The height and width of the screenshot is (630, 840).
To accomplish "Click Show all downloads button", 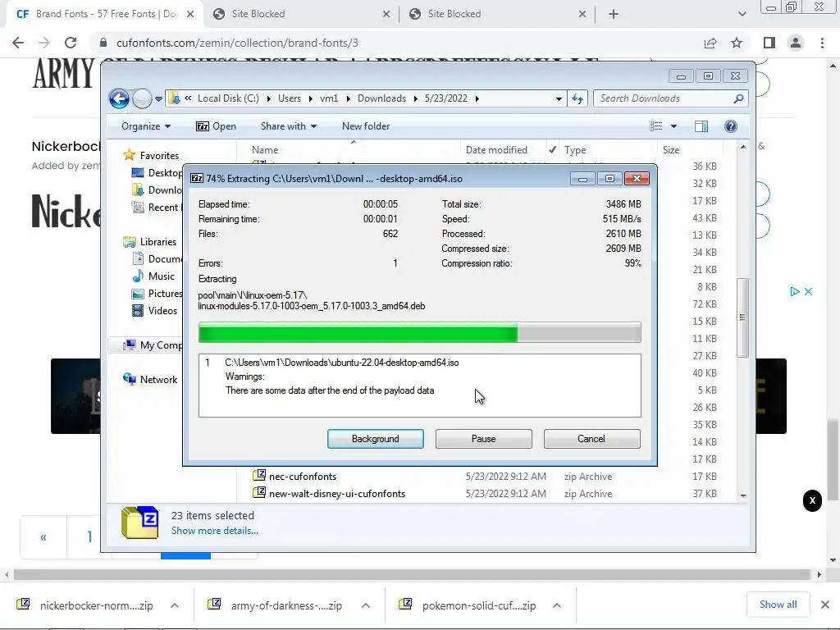I will tap(778, 605).
